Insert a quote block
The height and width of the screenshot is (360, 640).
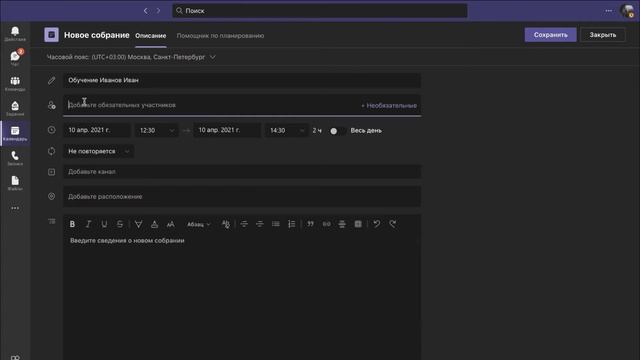[x=311, y=224]
